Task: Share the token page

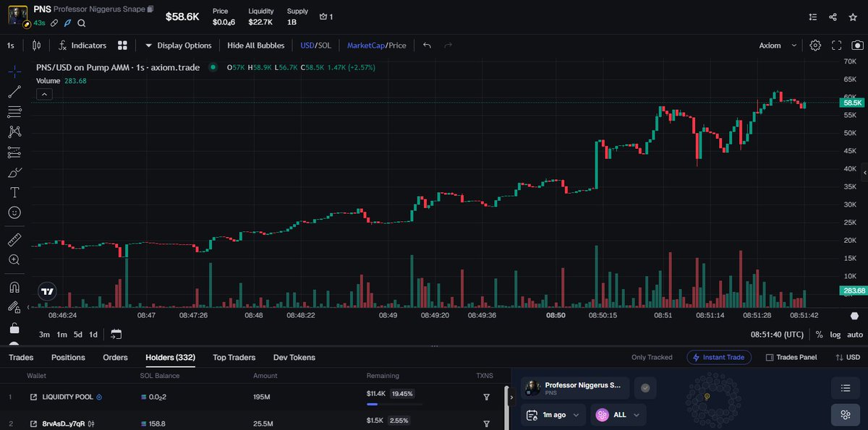Action: 833,17
